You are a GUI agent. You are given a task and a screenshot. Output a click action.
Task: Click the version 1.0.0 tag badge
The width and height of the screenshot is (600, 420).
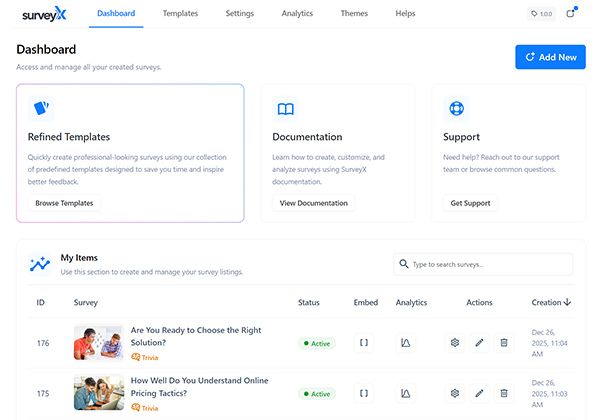pyautogui.click(x=541, y=14)
